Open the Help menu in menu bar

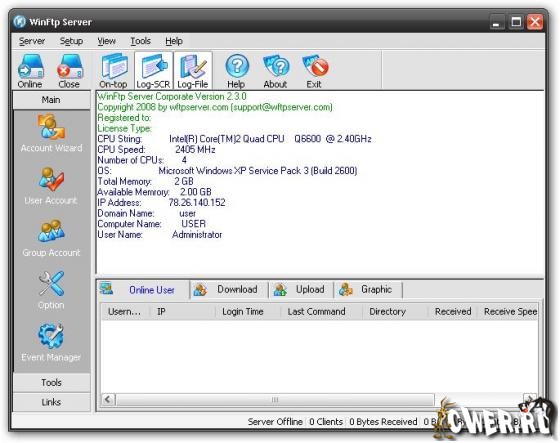click(174, 41)
